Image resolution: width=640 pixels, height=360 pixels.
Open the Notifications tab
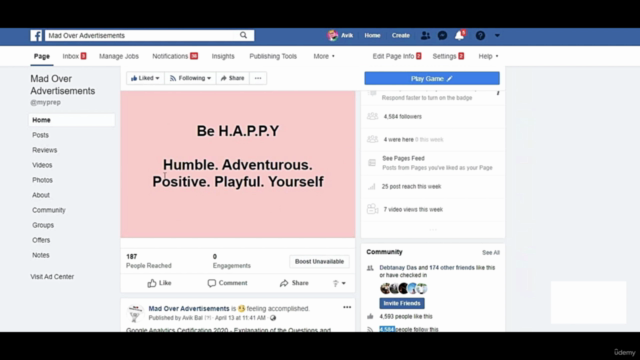[x=175, y=56]
